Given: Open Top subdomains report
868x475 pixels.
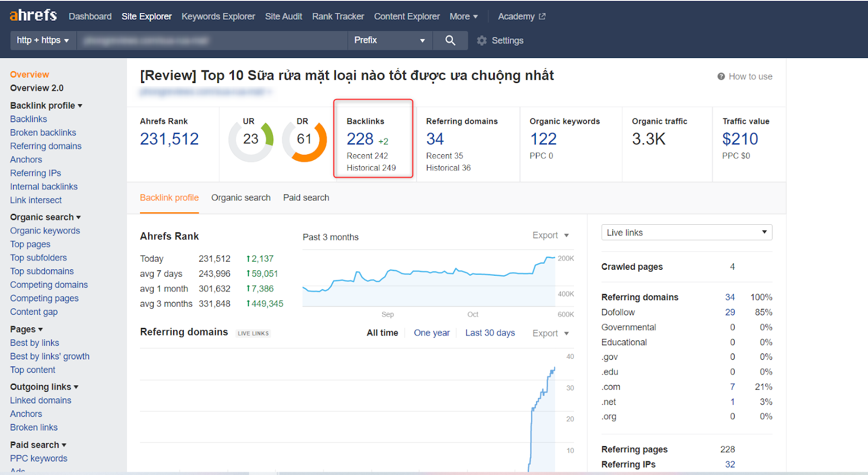Looking at the screenshot, I should [42, 271].
